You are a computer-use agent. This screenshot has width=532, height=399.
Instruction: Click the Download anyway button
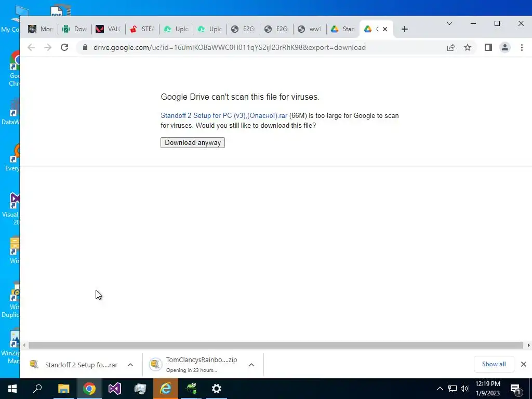(193, 142)
